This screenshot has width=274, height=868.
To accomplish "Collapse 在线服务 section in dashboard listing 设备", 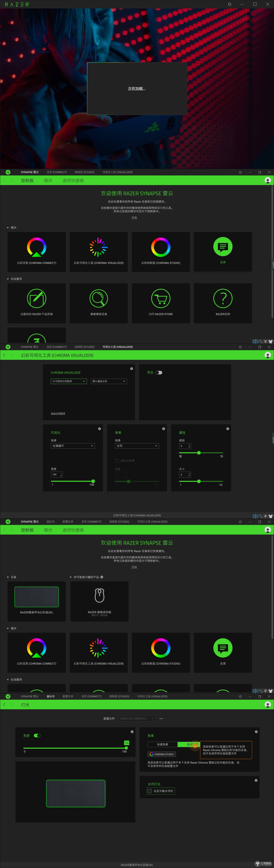I will [x=8, y=680].
